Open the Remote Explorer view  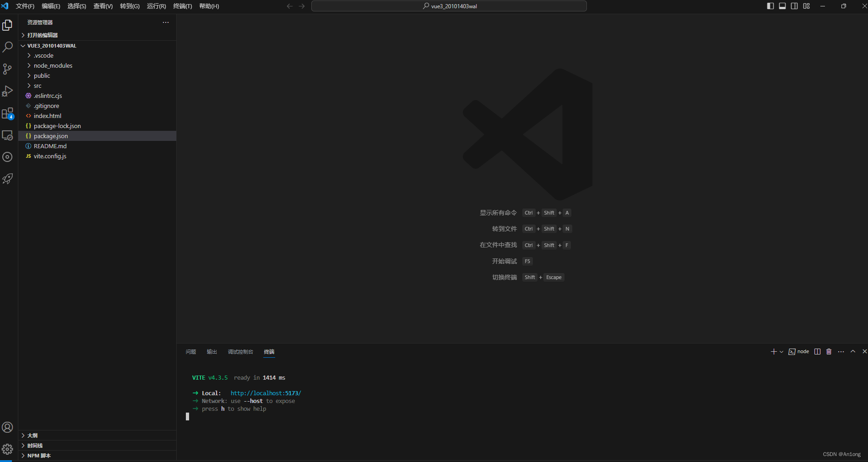(x=7, y=135)
